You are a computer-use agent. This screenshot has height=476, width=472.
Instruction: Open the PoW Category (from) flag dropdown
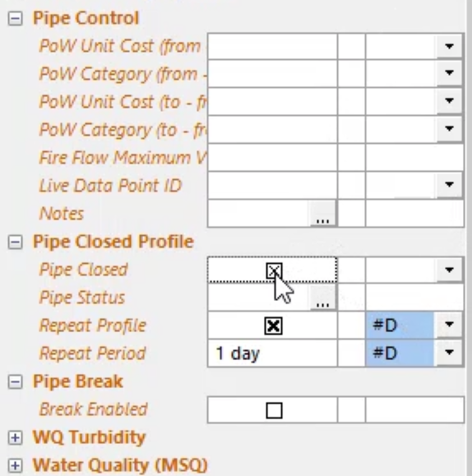tap(449, 73)
